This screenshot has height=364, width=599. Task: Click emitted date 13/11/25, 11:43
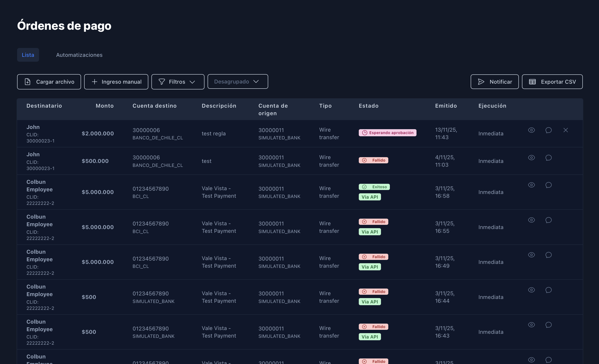(x=446, y=133)
